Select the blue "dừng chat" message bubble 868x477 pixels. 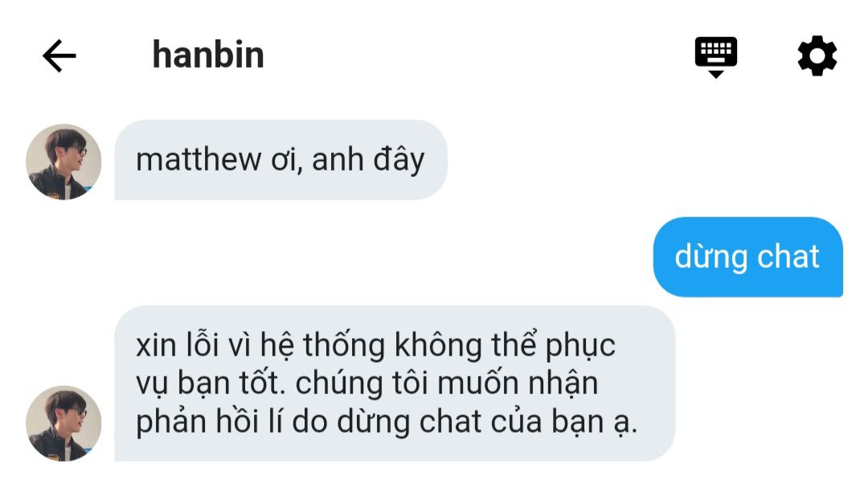[748, 257]
